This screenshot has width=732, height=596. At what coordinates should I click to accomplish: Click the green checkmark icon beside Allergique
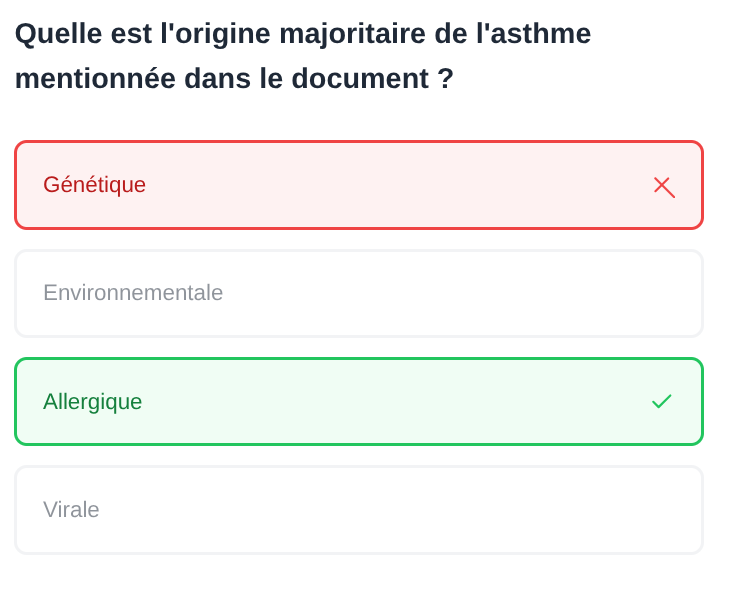click(661, 401)
